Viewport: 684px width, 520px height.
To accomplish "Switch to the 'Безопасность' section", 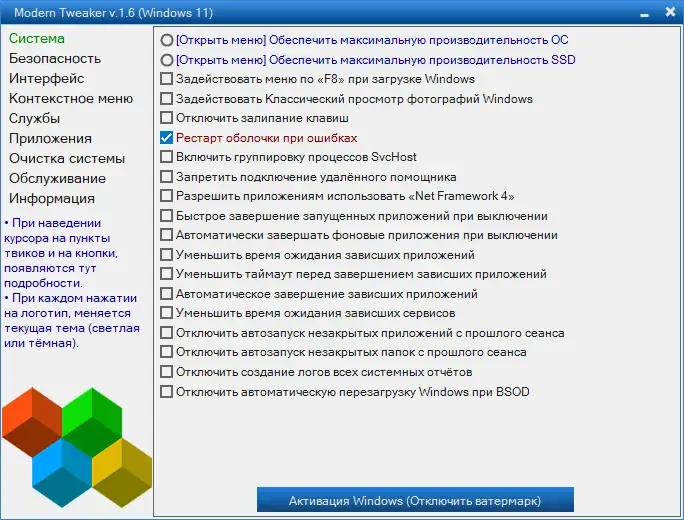I will coord(55,58).
